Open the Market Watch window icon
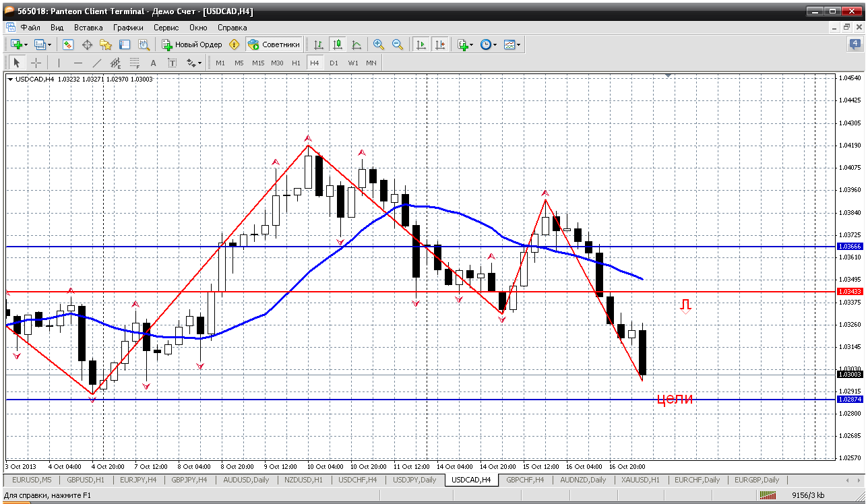Screen dimensions: 868x504 68,44
